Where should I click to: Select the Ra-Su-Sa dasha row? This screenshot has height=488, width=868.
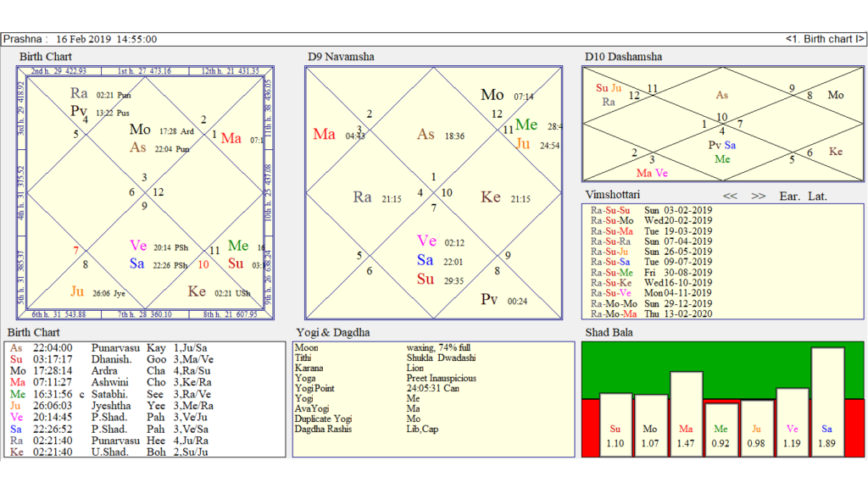point(651,262)
